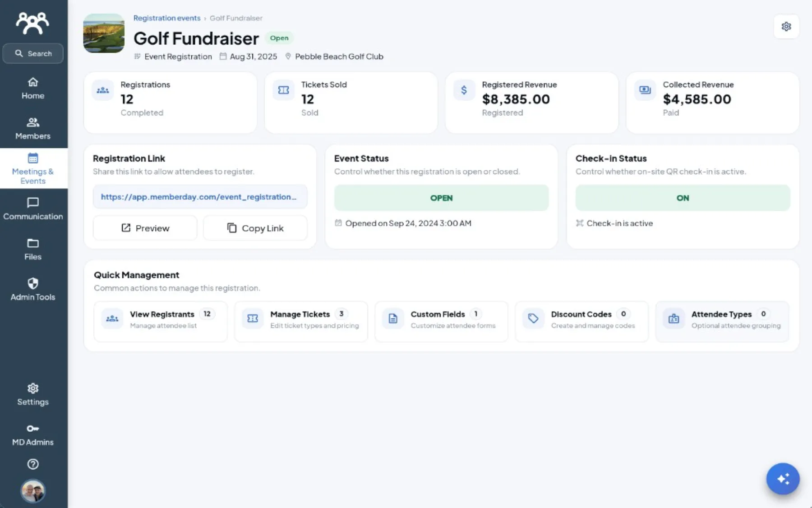Click the Collected Revenue cash icon
This screenshot has width=812, height=508.
tap(645, 90)
